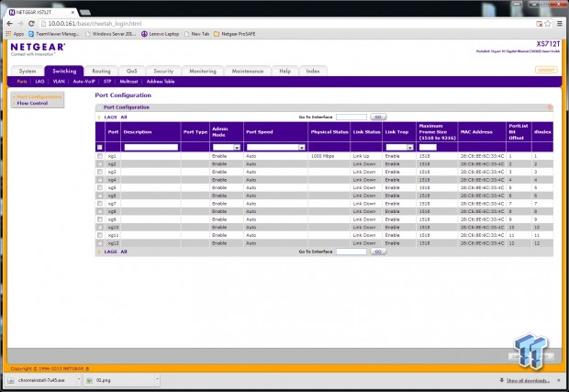Viewport: 569px width, 392px height.
Task: Open dropdown arrow next to 01.png download
Action: [x=157, y=380]
